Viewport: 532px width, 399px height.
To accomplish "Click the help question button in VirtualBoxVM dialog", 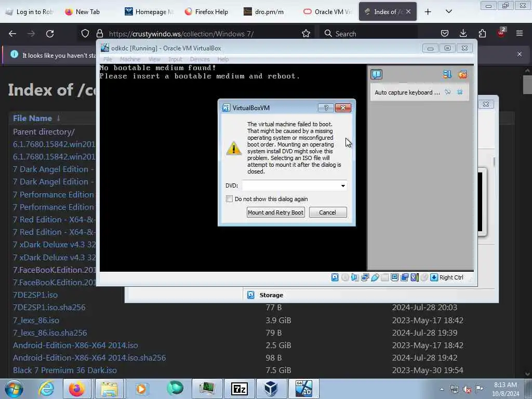I will pyautogui.click(x=326, y=108).
